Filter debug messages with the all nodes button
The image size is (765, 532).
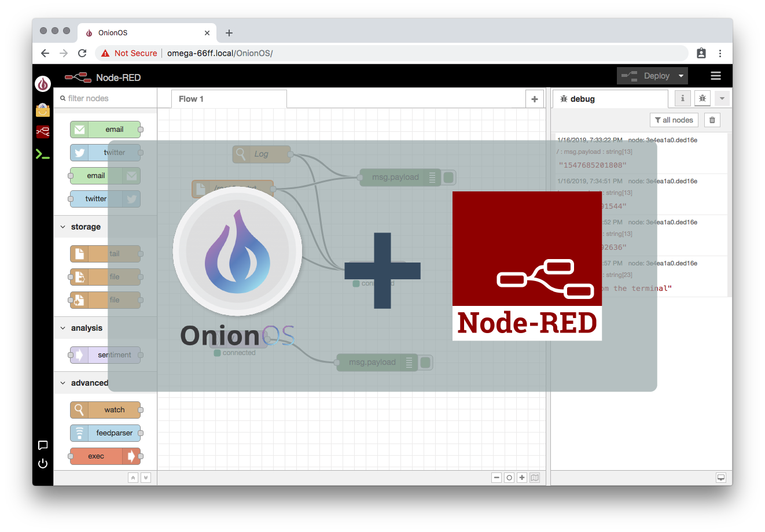pos(674,120)
